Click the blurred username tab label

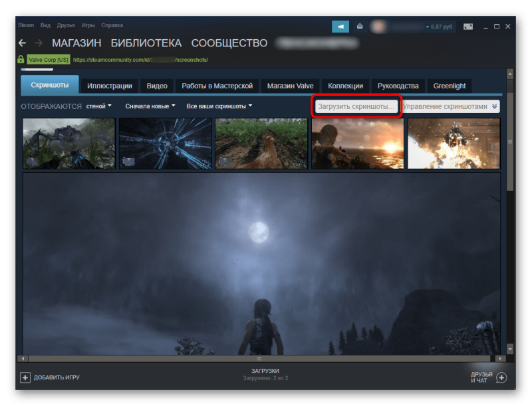(317, 43)
